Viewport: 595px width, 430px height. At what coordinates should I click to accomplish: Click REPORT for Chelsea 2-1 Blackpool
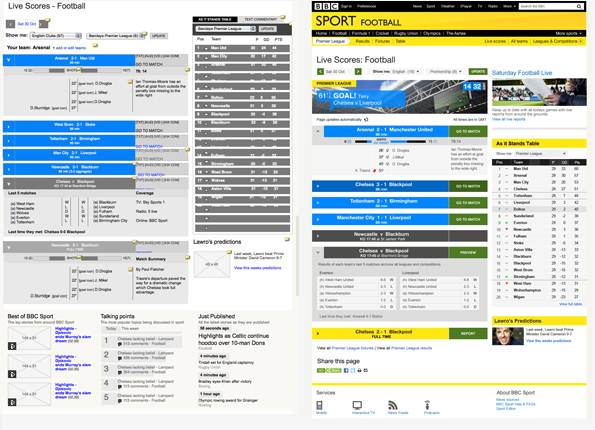[468, 333]
